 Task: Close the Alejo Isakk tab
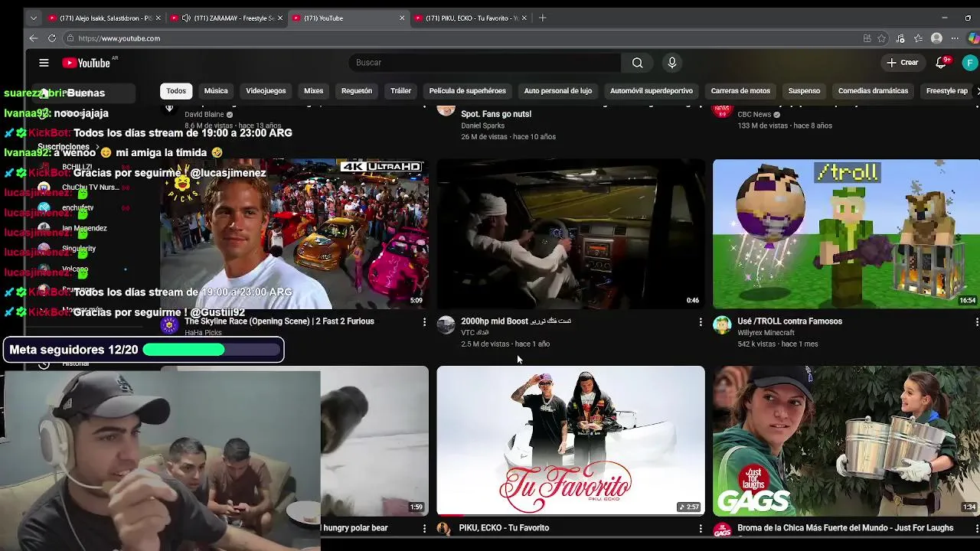[x=158, y=18]
